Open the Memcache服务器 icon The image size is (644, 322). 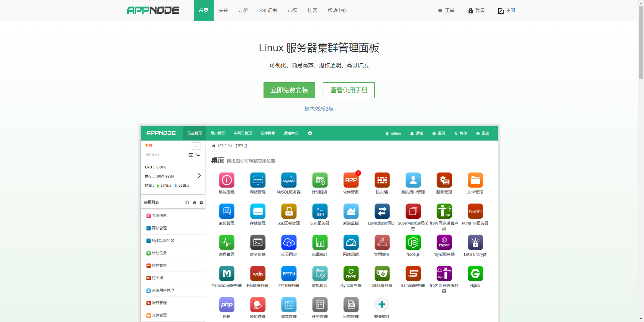(x=227, y=273)
